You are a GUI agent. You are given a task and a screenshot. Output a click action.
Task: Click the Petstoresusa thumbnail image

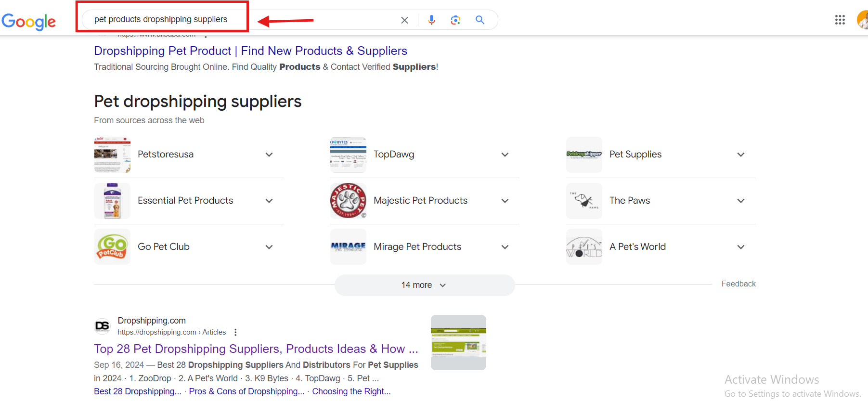coord(112,155)
